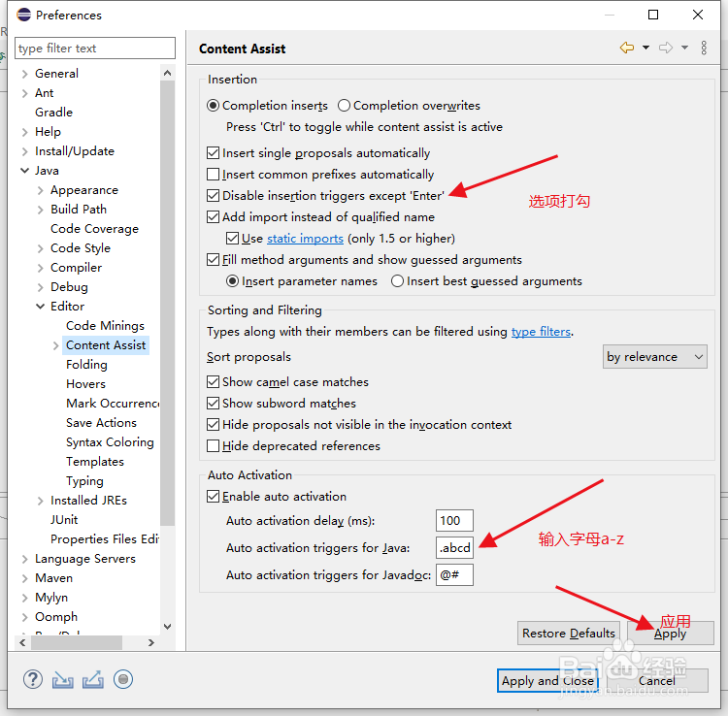Expand the Content Assist subtree
Viewport: 728px width, 716px height.
click(x=55, y=345)
